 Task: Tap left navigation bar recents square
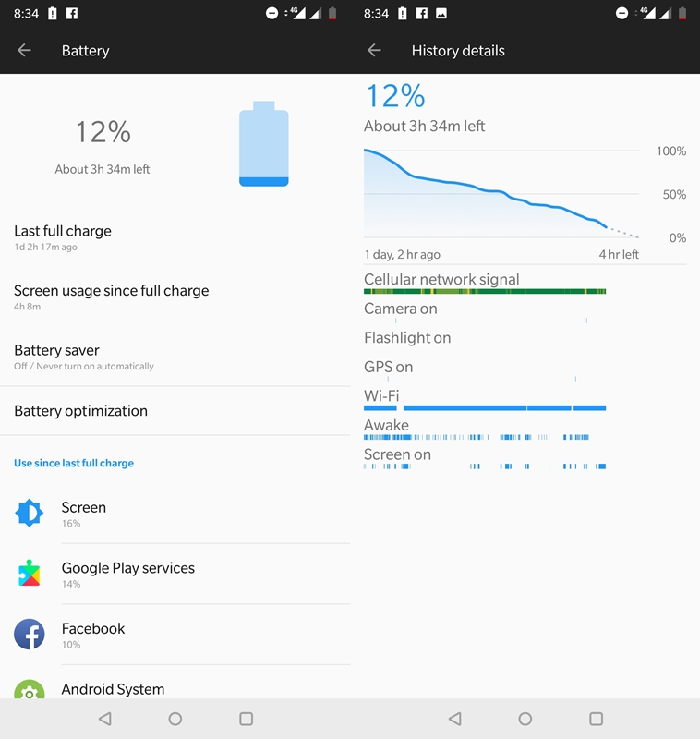pos(246,719)
